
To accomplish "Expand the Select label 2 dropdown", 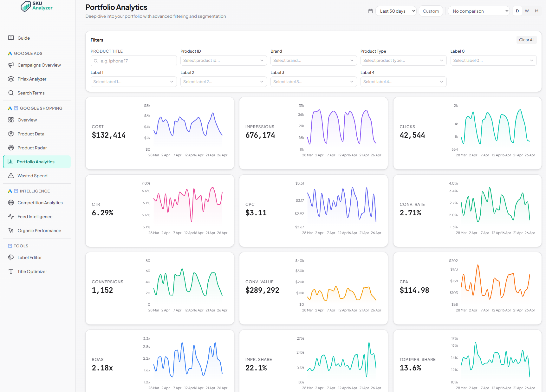I will (224, 82).
